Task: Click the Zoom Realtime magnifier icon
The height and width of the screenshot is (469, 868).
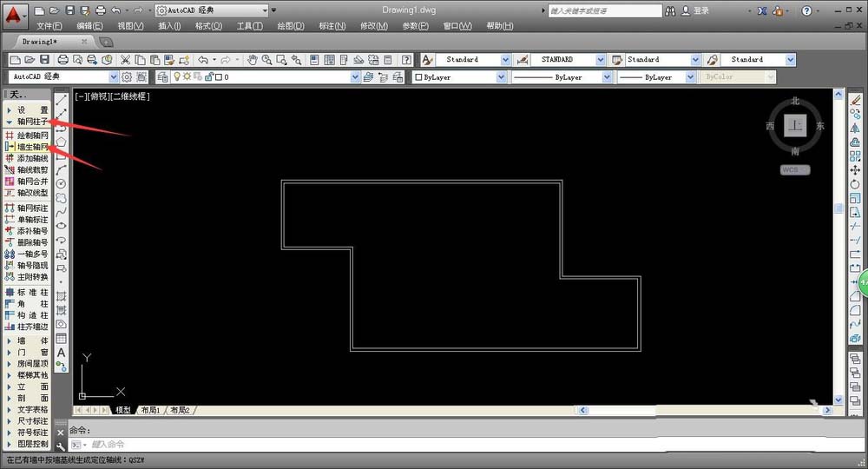Action: [266, 60]
